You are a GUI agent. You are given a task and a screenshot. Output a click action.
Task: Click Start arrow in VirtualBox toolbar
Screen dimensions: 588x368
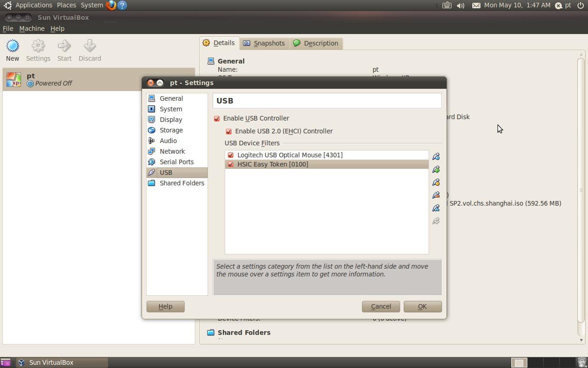tap(64, 51)
